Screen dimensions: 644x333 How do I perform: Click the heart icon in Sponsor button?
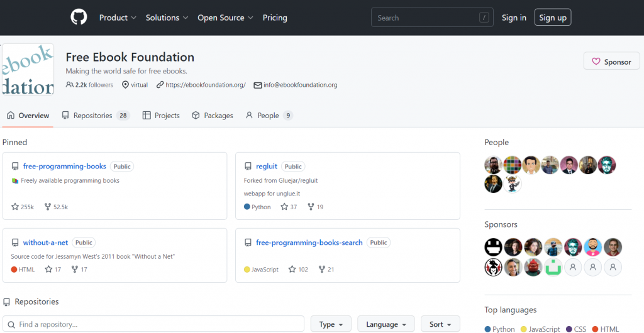pos(596,62)
